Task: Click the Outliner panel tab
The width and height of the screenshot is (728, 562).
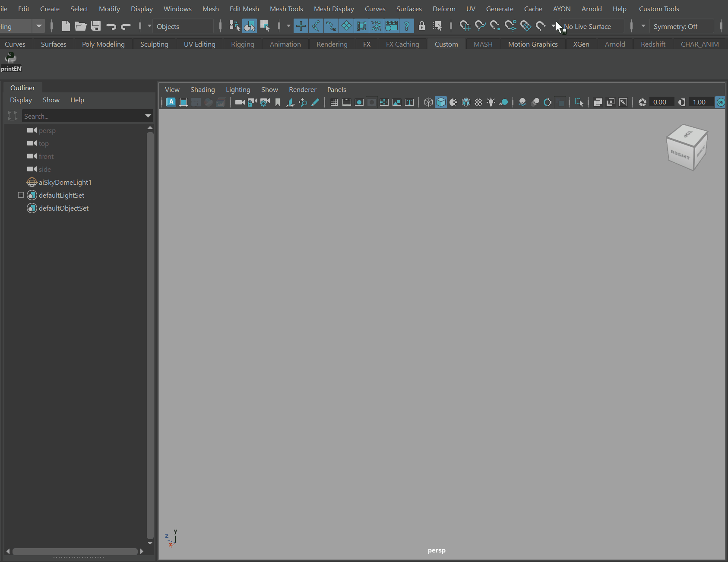Action: [x=23, y=88]
